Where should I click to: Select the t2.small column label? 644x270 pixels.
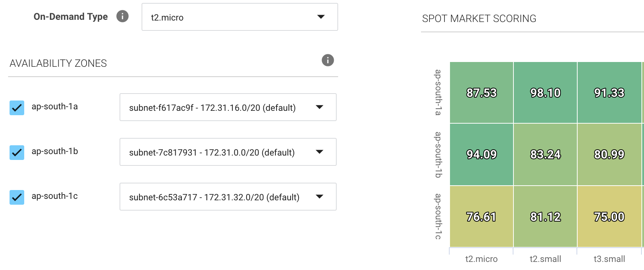pos(545,258)
